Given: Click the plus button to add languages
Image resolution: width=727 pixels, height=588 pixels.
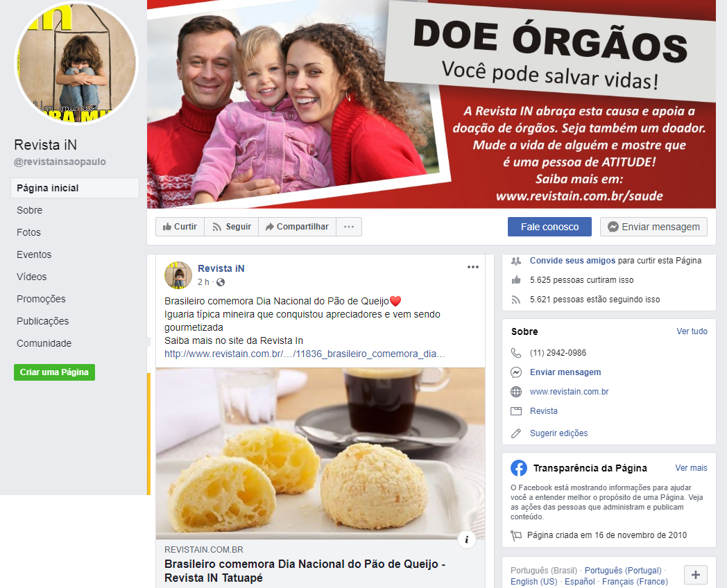Looking at the screenshot, I should (x=696, y=575).
